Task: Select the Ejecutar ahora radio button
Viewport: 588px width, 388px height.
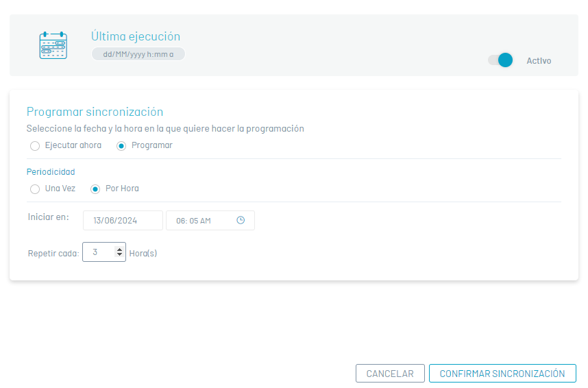Action: tap(35, 146)
